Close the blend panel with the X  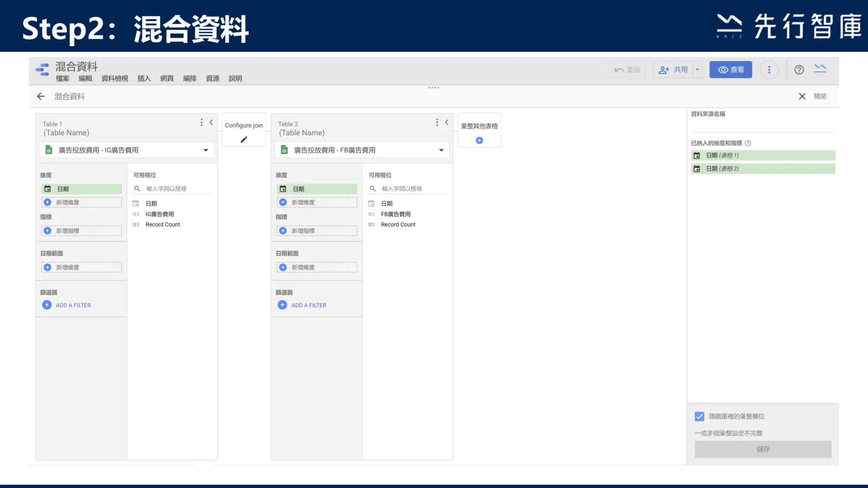[x=802, y=96]
